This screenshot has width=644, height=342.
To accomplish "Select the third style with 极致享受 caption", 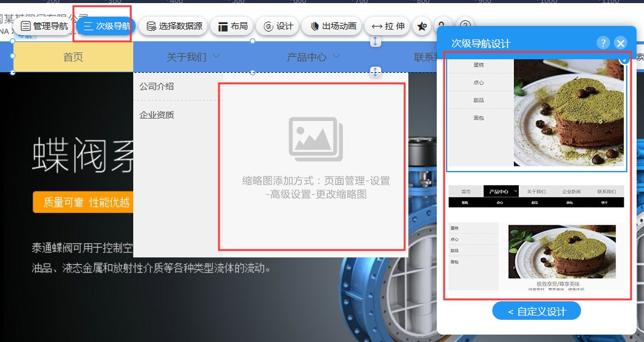I will 537,257.
